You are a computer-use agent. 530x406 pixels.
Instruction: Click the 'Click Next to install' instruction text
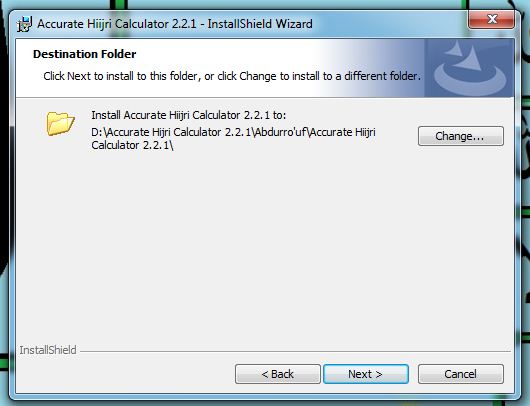(x=232, y=76)
